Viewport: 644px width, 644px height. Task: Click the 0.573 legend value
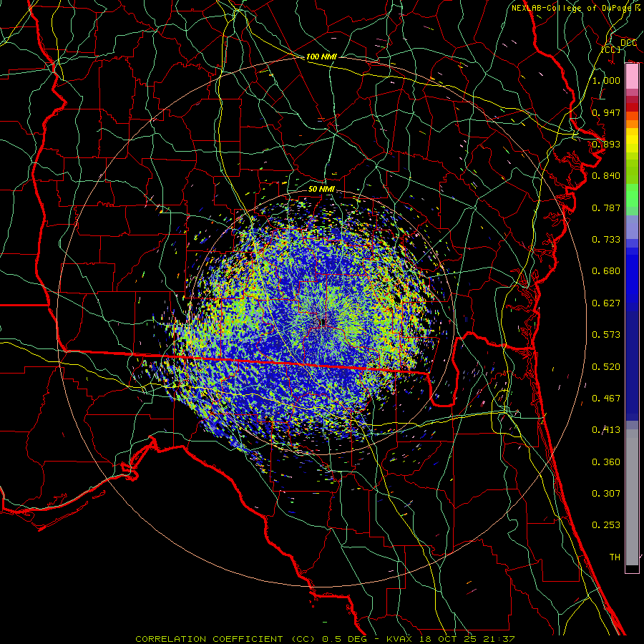coord(606,335)
